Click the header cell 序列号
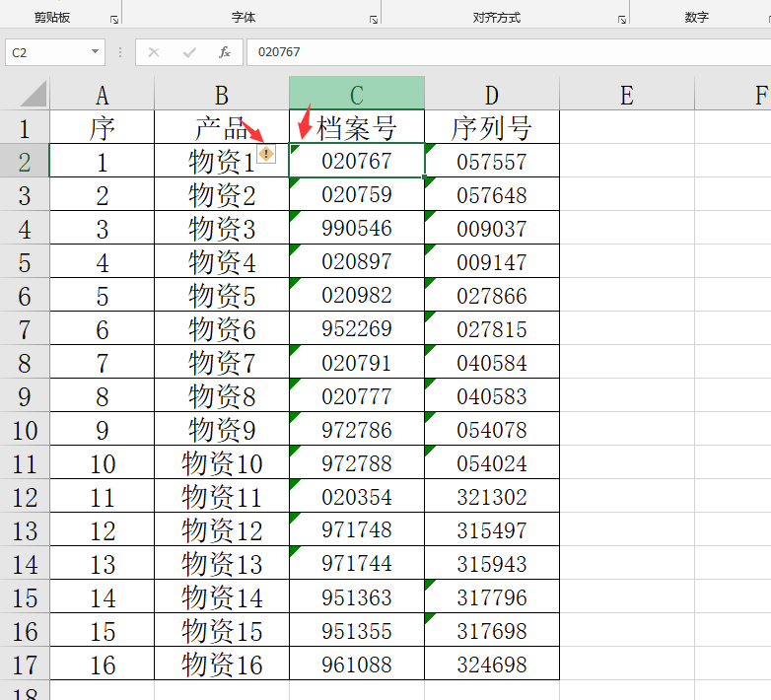The image size is (771, 700). [x=492, y=127]
